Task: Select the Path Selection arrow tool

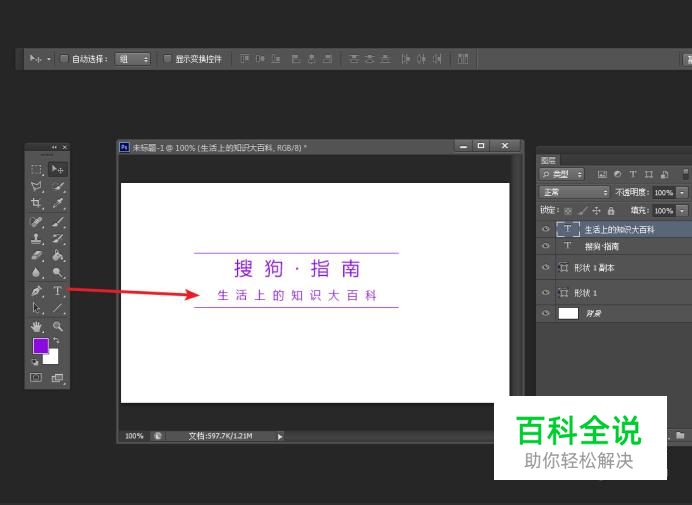Action: [x=36, y=308]
